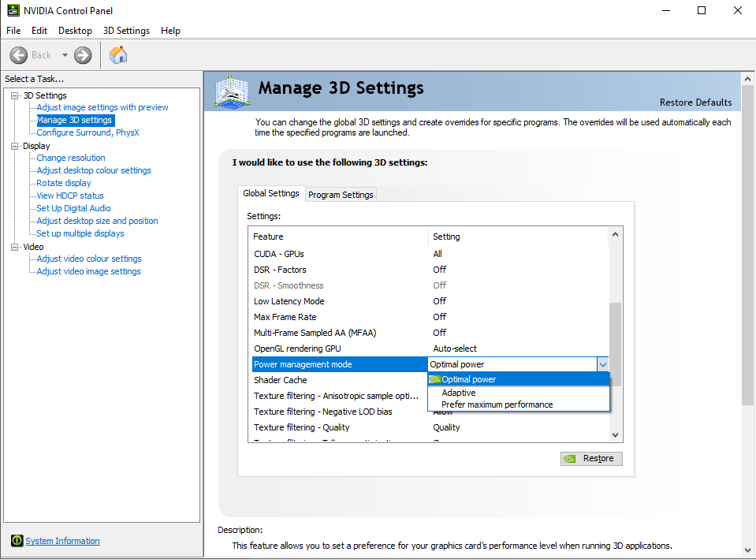
Task: Click the settings list scroll down arrow
Action: tap(615, 435)
